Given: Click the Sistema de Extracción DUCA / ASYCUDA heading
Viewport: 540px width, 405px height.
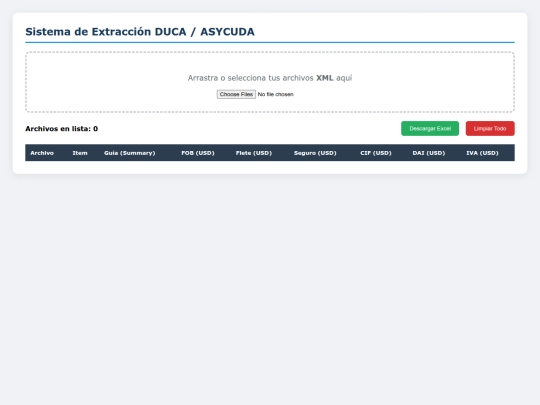Looking at the screenshot, I should [x=140, y=32].
